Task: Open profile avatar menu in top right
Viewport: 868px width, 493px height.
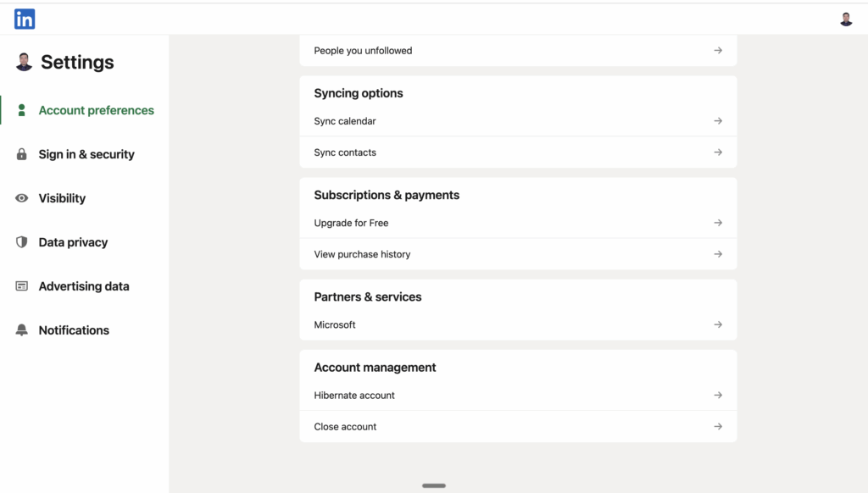Action: (x=845, y=19)
